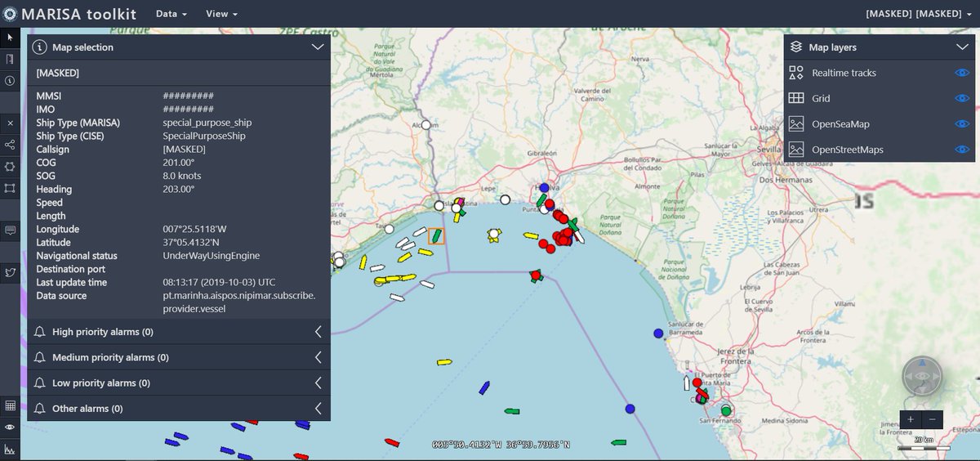Select the polygon drawing tool in sidebar
980x461 pixels.
click(10, 166)
